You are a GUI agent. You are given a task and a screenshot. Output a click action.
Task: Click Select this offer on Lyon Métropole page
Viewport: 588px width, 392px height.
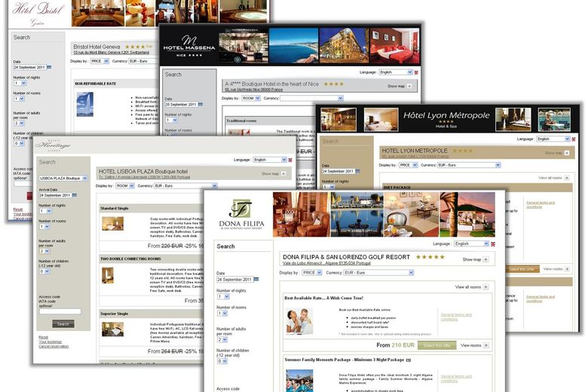click(x=522, y=269)
